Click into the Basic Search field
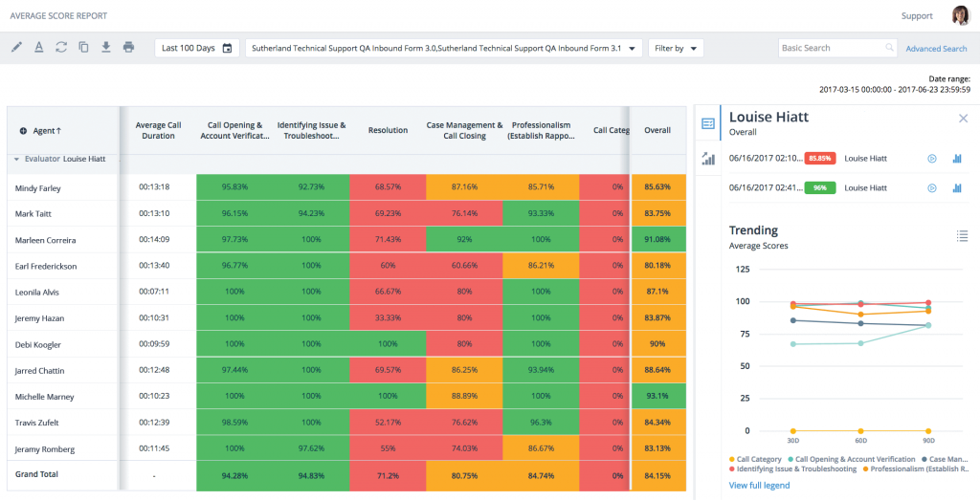The height and width of the screenshot is (501, 980). pyautogui.click(x=831, y=48)
